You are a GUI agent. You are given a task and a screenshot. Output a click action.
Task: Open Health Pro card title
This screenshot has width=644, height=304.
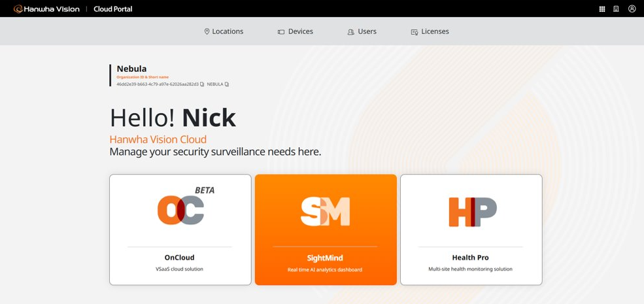(470, 258)
